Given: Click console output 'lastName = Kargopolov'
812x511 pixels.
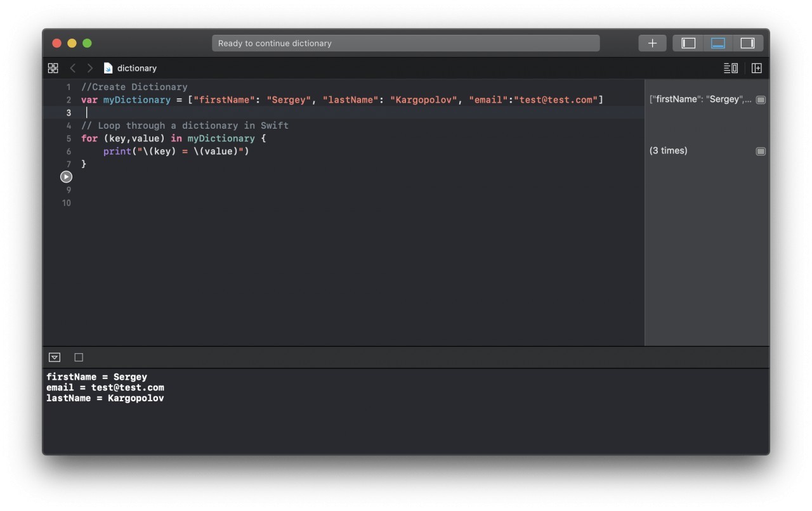Looking at the screenshot, I should point(105,398).
